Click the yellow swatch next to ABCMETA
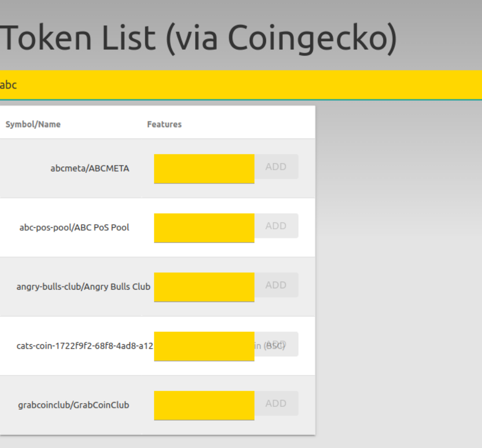This screenshot has height=448, width=482. pos(203,168)
